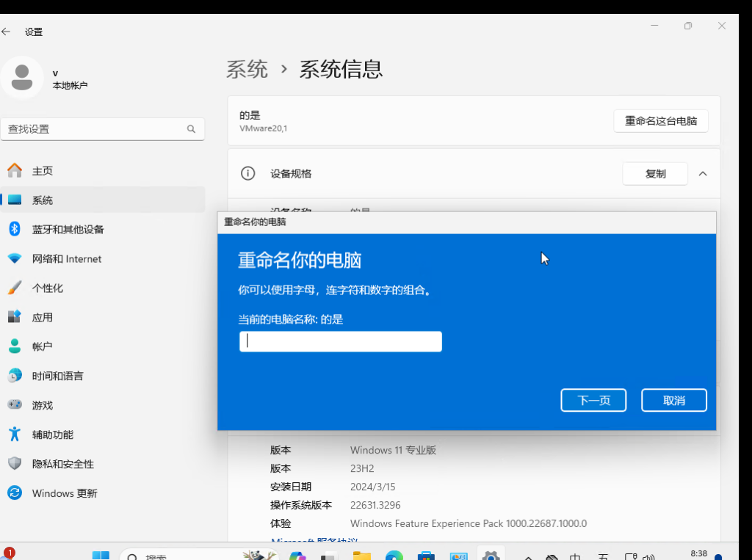Select Time and language (时间和语言) icon

point(15,376)
